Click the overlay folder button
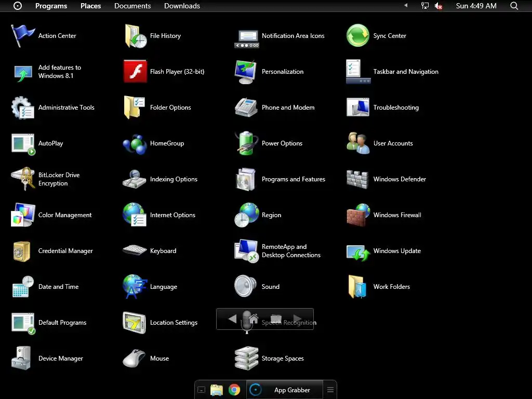This screenshot has width=532, height=399. click(276, 318)
